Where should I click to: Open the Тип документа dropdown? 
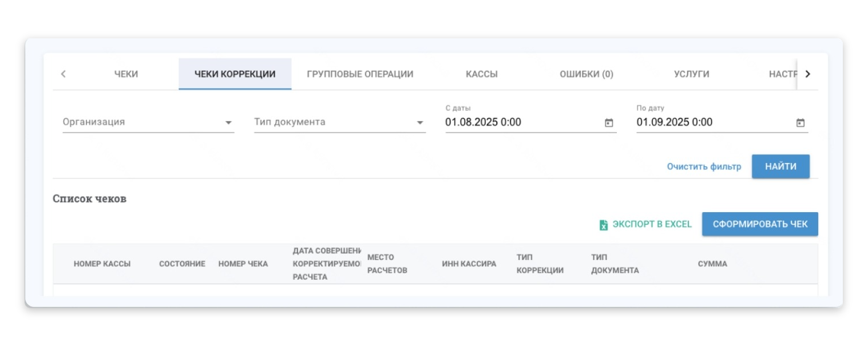tap(332, 122)
